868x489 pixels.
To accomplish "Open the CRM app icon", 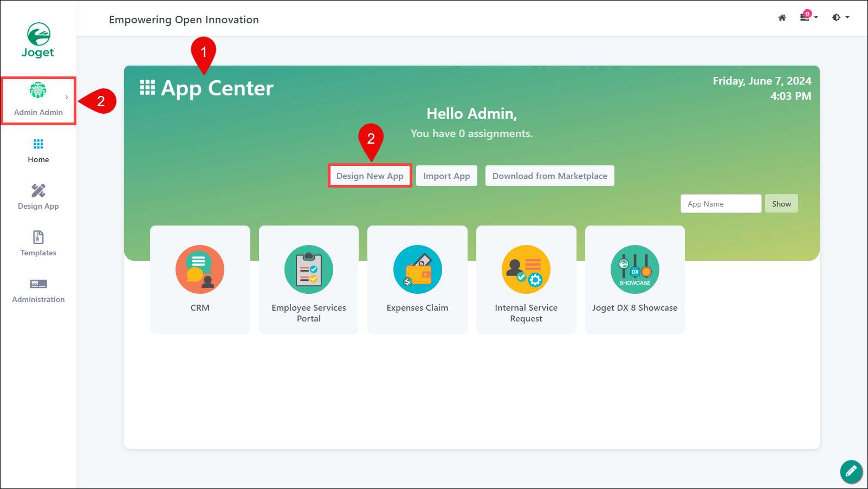I will tap(200, 269).
